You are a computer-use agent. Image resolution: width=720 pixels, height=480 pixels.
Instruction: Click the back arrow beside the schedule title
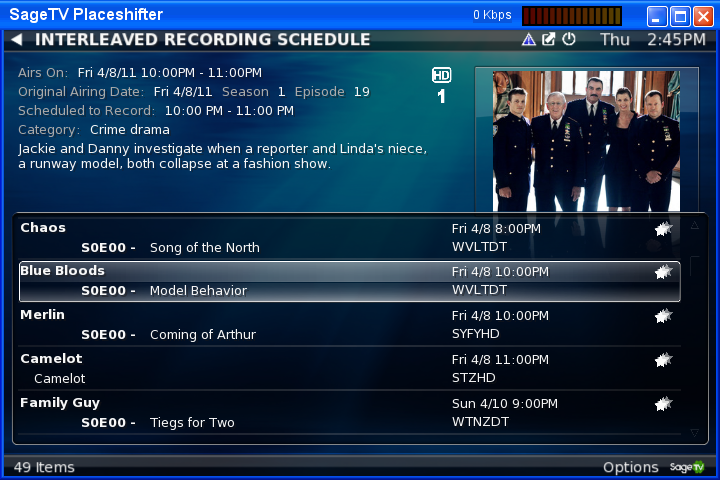pos(17,40)
